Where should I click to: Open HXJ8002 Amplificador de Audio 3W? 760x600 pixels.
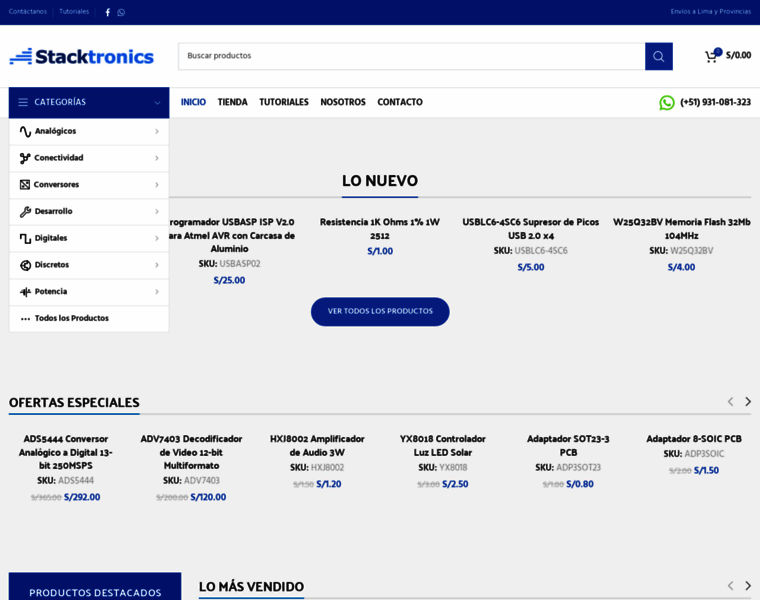coord(317,445)
